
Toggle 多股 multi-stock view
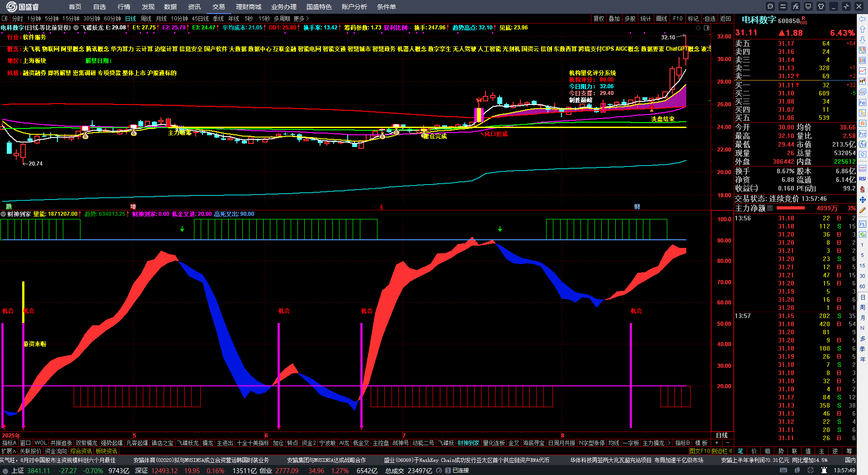(x=630, y=19)
